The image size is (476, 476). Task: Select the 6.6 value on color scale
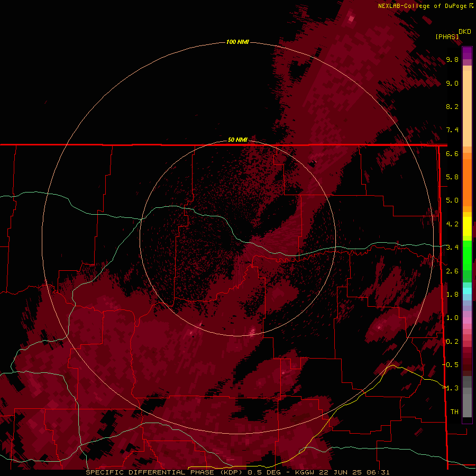452,153
